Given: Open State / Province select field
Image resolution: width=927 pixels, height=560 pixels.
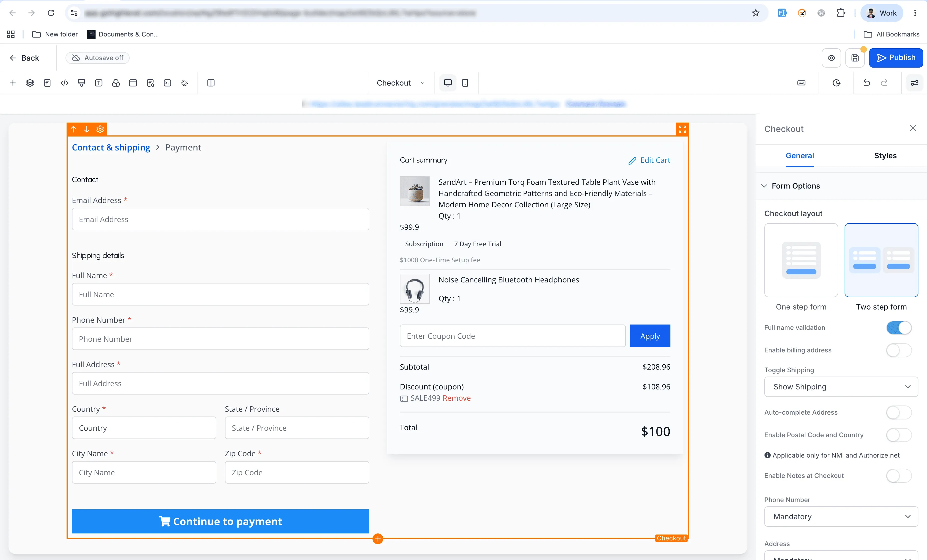Looking at the screenshot, I should click(x=297, y=428).
